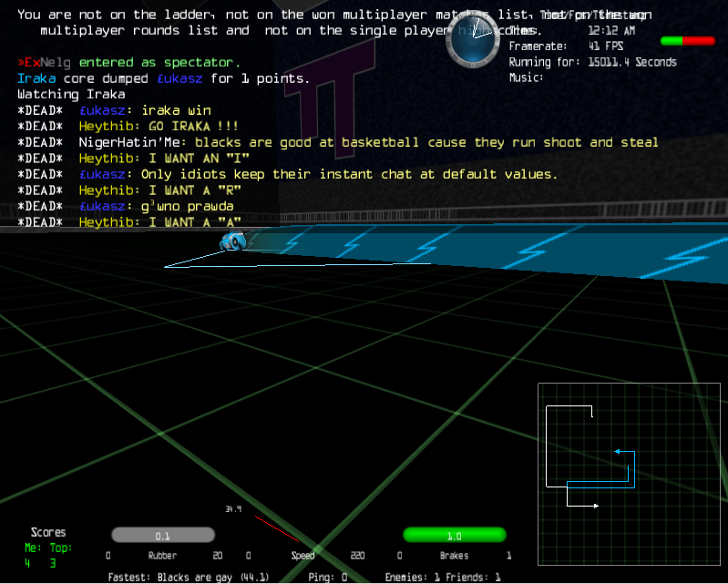Click the Scores heading

click(x=48, y=532)
